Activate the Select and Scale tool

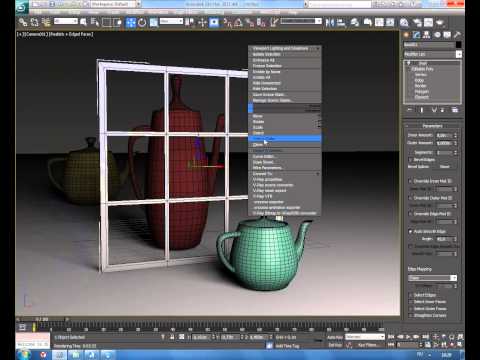(154, 22)
